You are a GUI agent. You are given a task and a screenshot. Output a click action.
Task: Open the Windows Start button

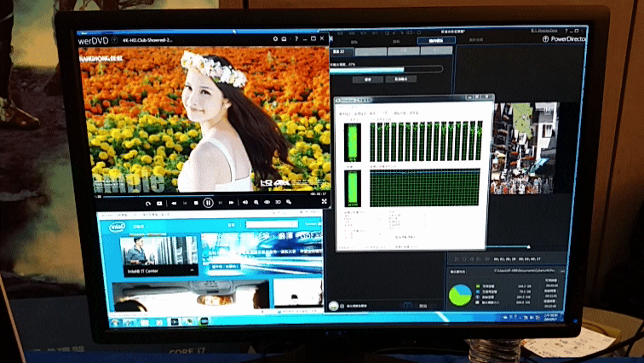tap(115, 323)
